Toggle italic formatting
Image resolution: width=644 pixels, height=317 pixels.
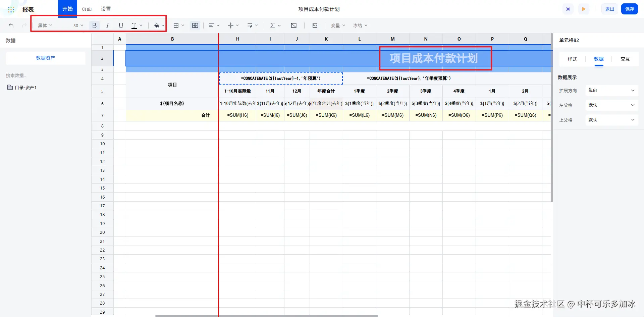tap(107, 25)
